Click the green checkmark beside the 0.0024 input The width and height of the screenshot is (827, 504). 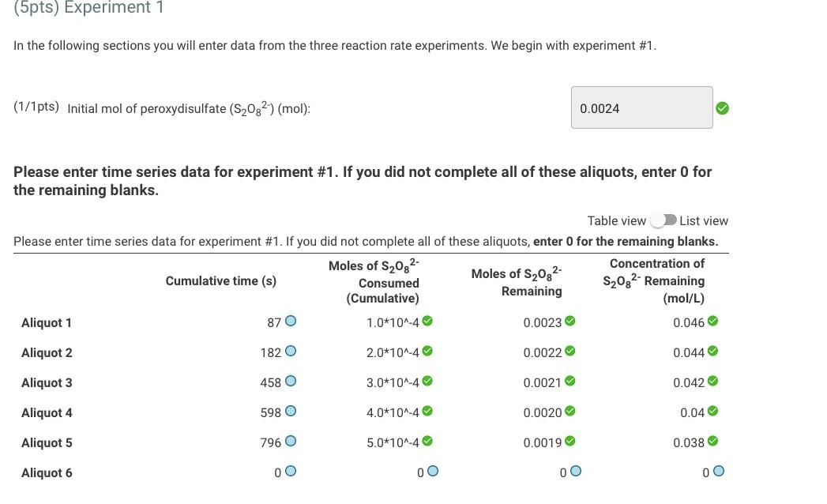(x=722, y=107)
